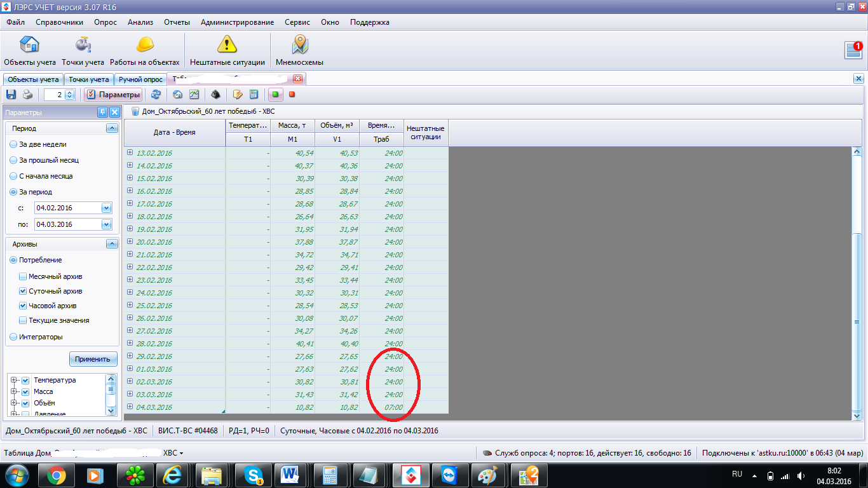
Task: Uncheck the 'Объём' parameter checkbox
Action: [25, 403]
